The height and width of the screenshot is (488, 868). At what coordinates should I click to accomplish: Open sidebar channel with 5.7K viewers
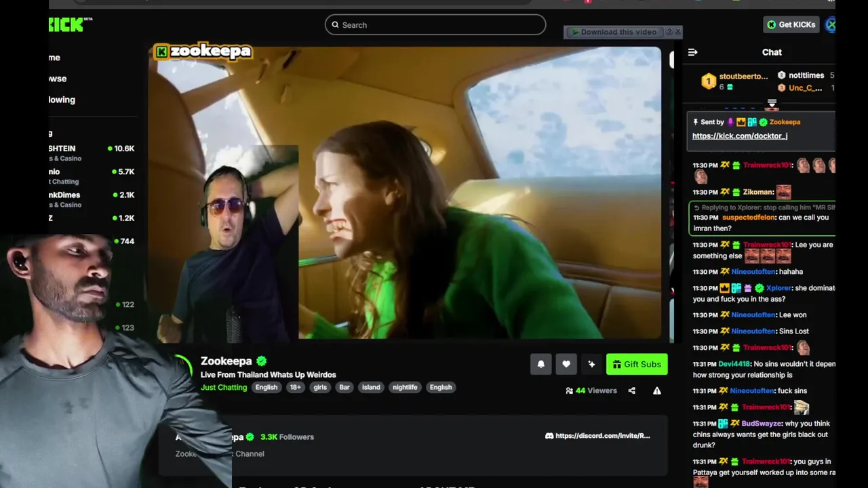(x=92, y=176)
